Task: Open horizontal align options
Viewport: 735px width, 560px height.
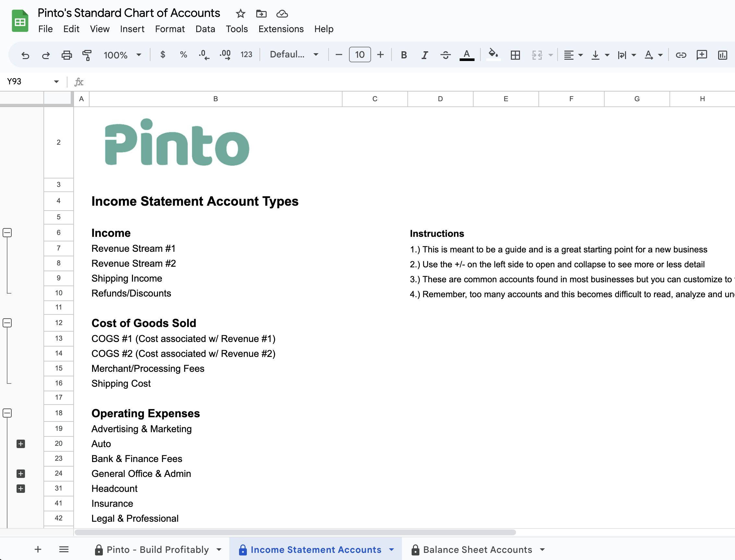Action: click(x=573, y=55)
